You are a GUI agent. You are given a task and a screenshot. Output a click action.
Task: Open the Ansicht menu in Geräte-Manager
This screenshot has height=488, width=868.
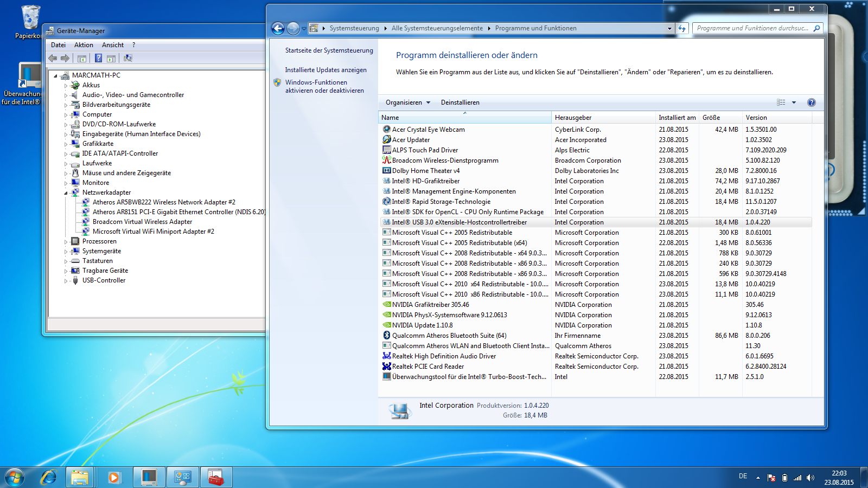point(113,45)
